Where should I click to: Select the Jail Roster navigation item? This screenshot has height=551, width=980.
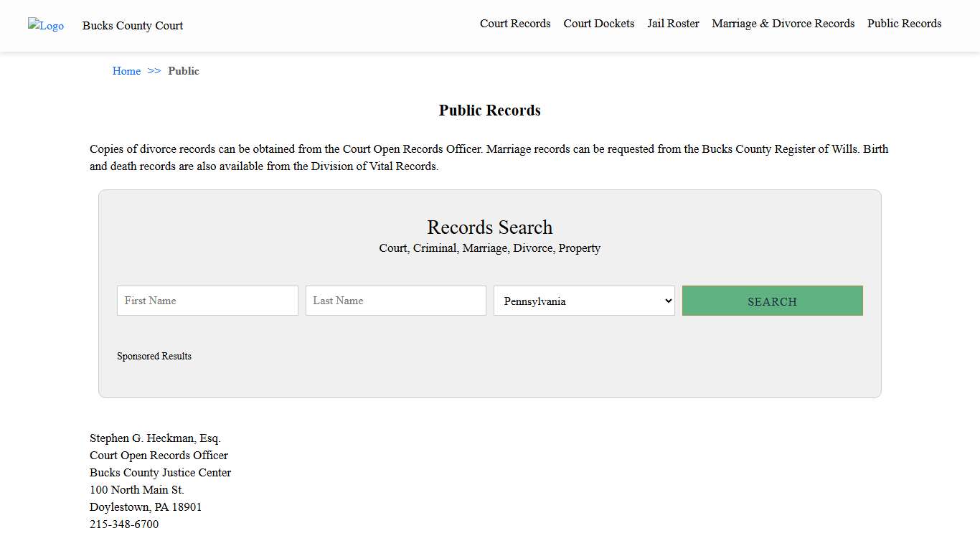(672, 23)
